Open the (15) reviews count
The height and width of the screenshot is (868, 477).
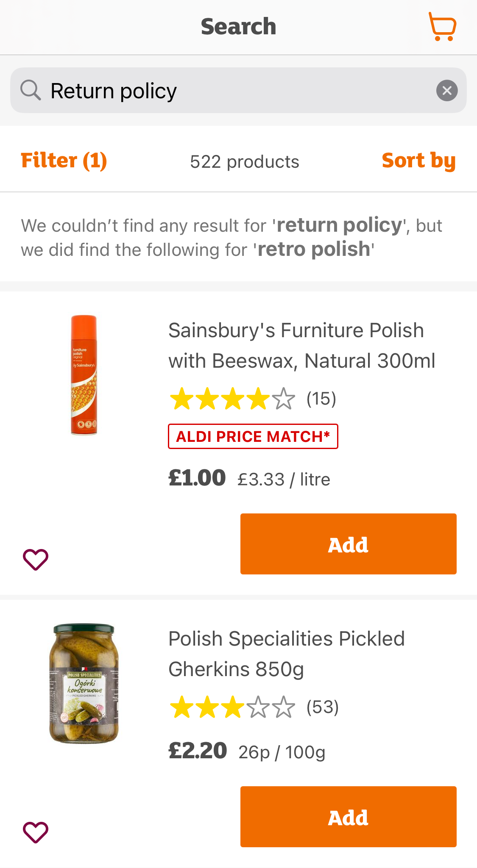click(321, 399)
